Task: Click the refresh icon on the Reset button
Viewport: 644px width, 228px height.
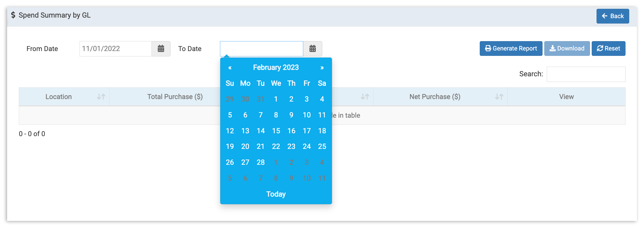Action: click(600, 48)
